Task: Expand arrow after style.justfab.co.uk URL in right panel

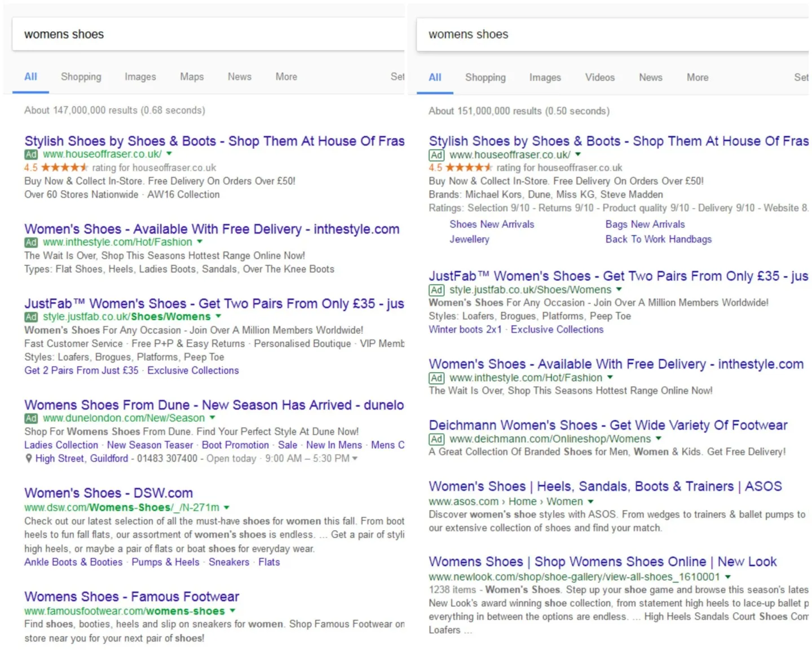Action: coord(619,289)
